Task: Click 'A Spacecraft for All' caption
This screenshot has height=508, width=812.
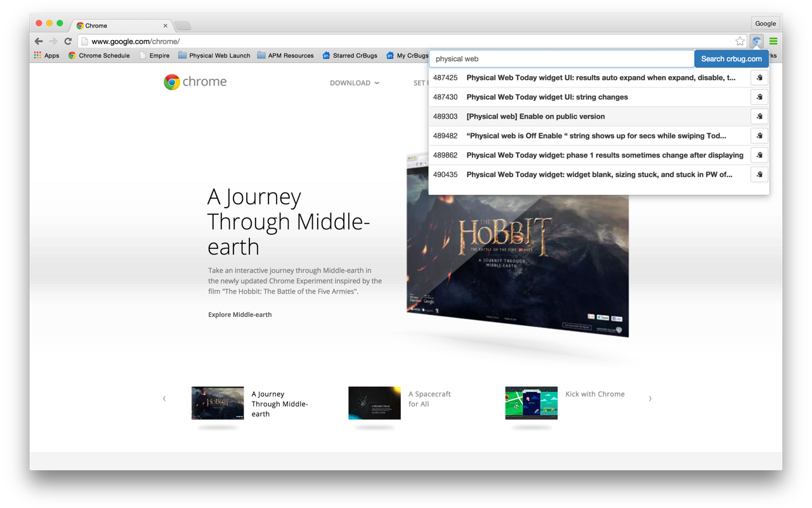Action: tap(429, 399)
